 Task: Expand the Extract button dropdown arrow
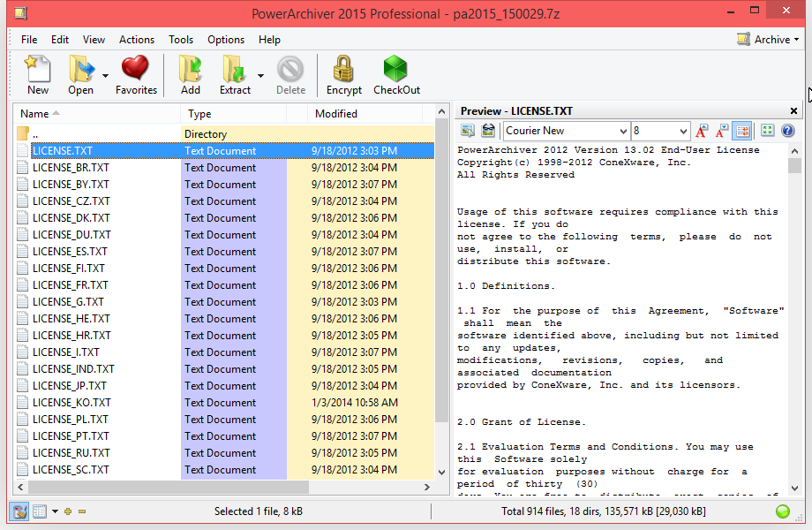pyautogui.click(x=260, y=76)
